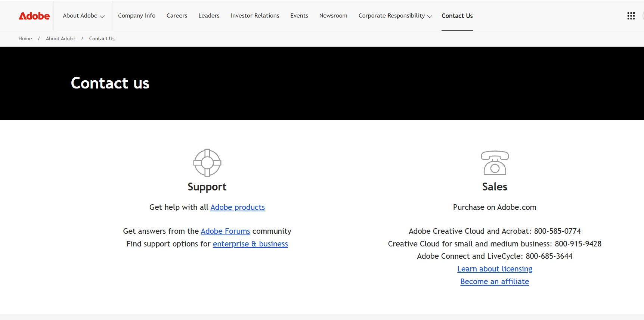Image resolution: width=644 pixels, height=320 pixels.
Task: Expand the Corporate Responsibility menu
Action: 395,16
